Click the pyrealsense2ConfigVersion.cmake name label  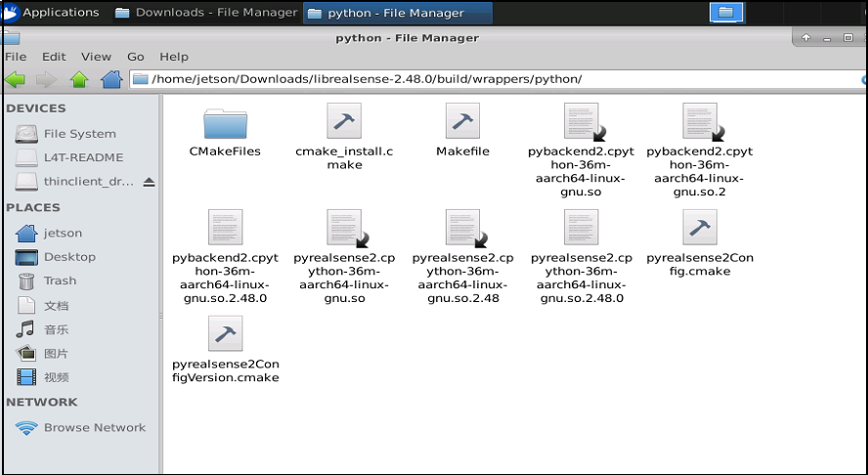(225, 371)
